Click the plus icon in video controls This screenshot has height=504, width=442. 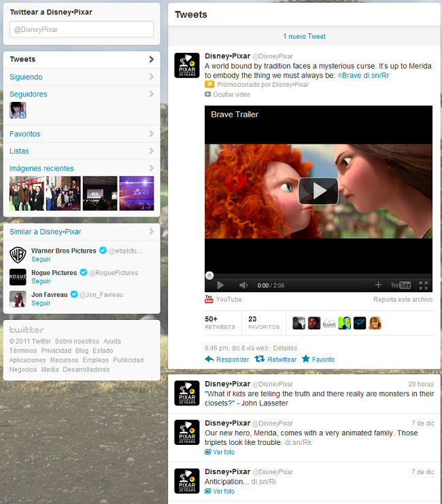click(x=378, y=285)
